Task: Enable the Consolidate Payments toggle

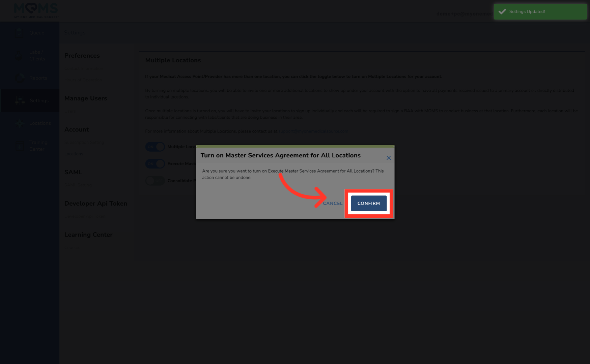Action: 155,181
